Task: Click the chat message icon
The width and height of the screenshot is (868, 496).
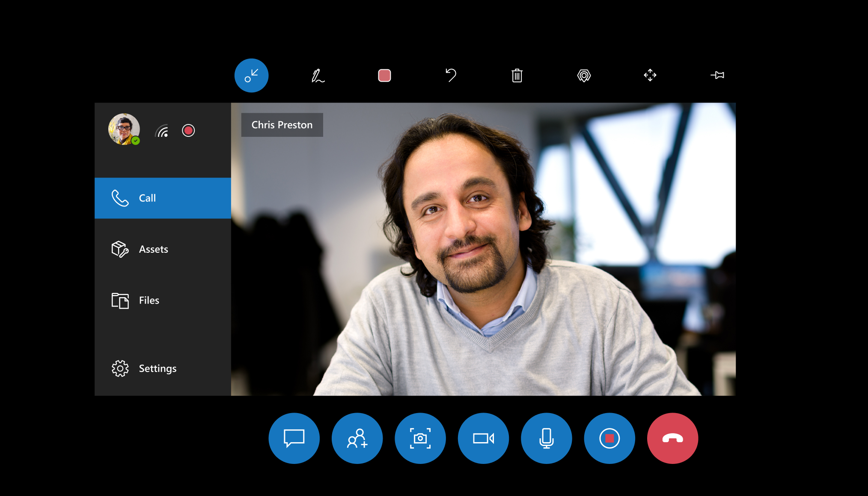Action: pyautogui.click(x=293, y=439)
